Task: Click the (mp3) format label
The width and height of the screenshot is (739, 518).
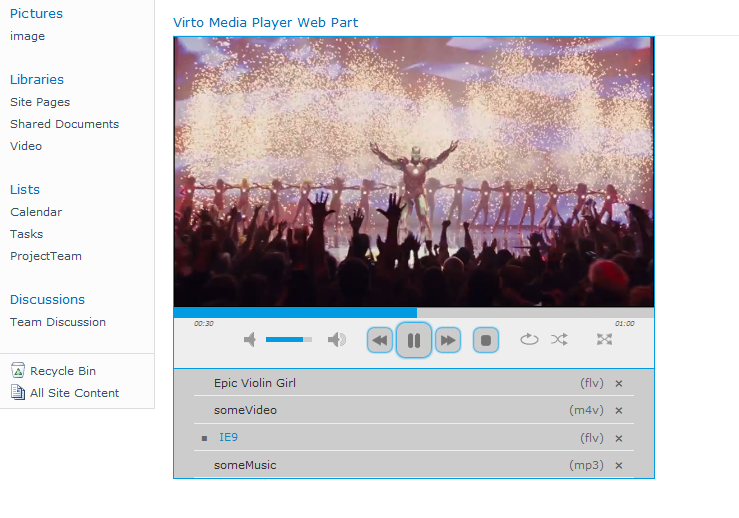Action: (x=586, y=466)
